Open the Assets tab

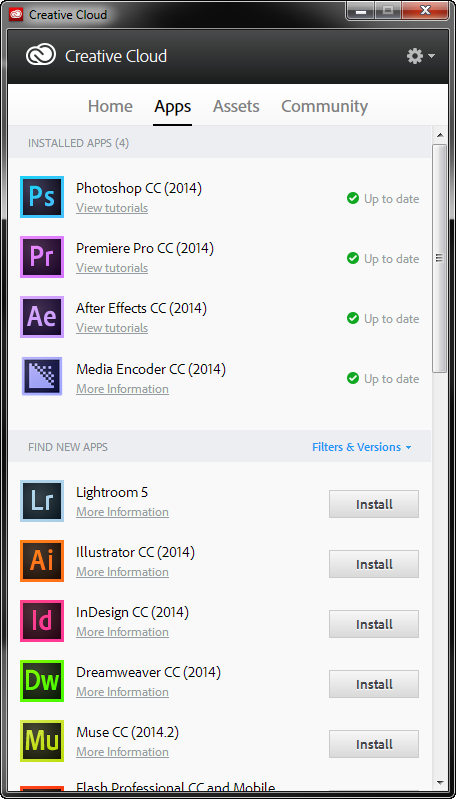(x=236, y=106)
